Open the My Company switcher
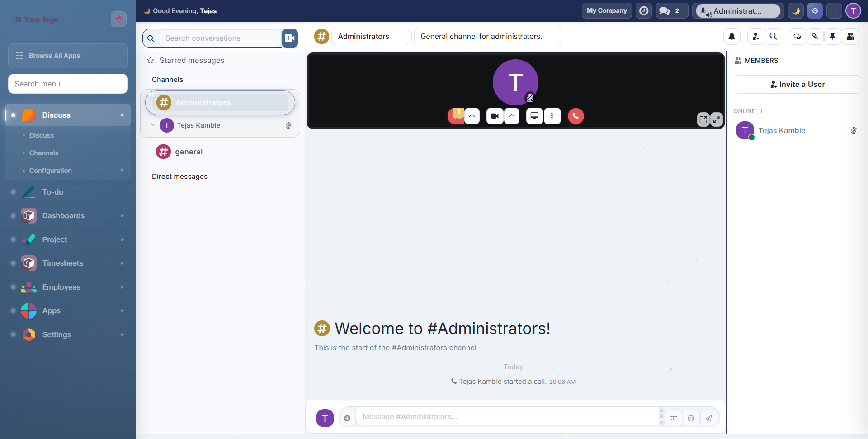The height and width of the screenshot is (439, 868). [x=606, y=11]
